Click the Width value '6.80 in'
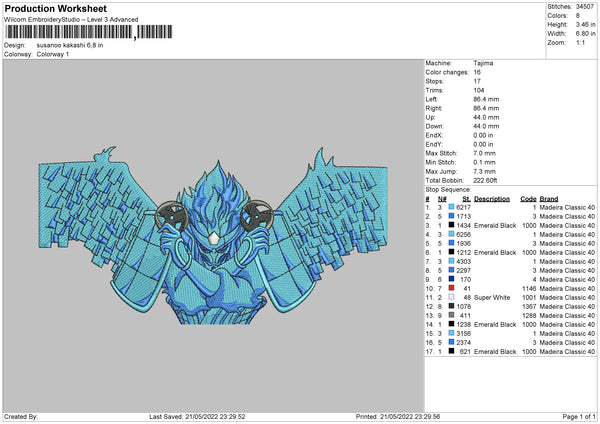 (585, 34)
